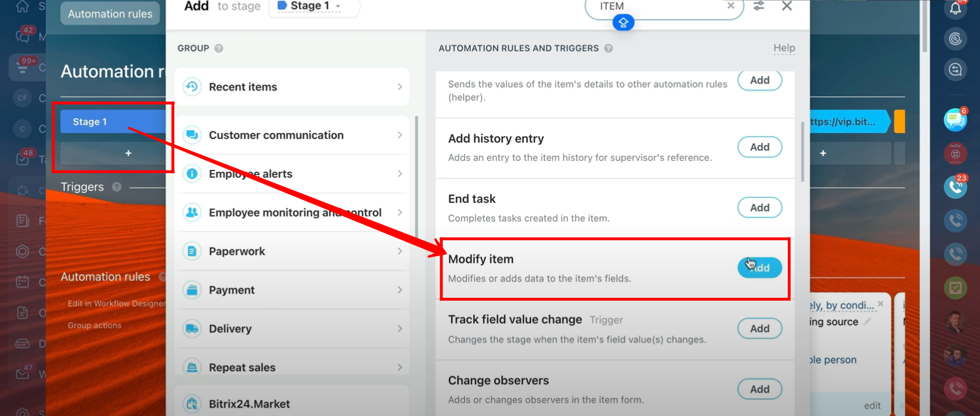Clear the ITEM search field

[x=731, y=6]
